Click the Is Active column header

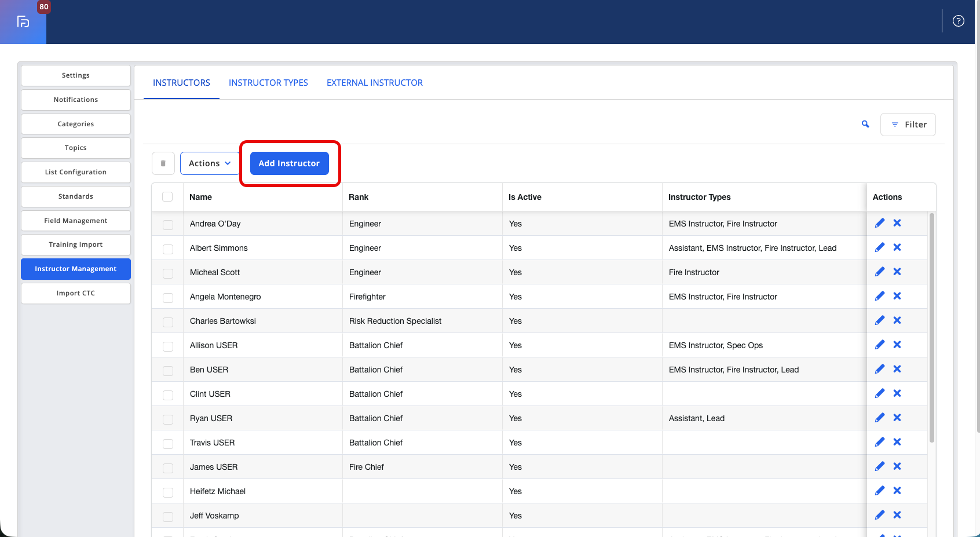click(582, 197)
